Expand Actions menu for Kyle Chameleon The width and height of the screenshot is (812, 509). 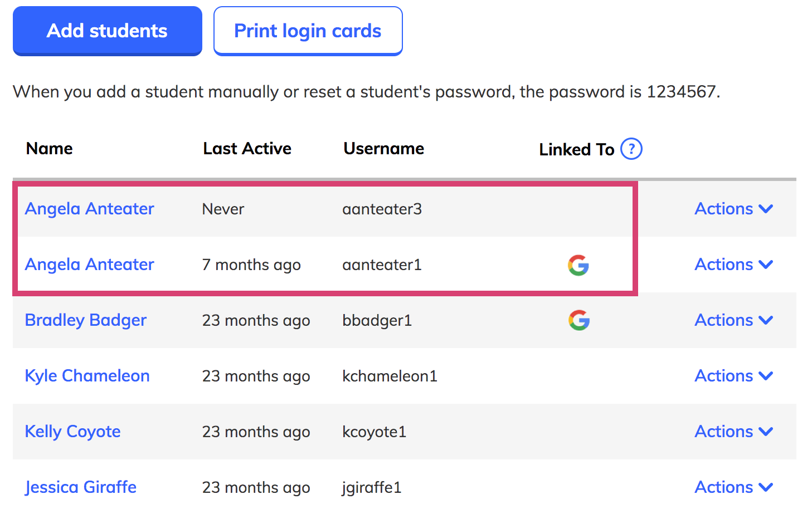click(733, 376)
